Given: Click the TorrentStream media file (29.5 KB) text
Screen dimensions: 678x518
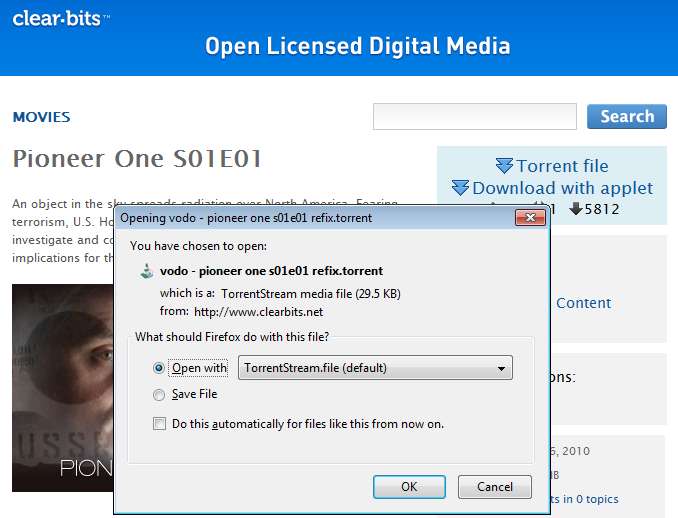Looking at the screenshot, I should pos(311,294).
